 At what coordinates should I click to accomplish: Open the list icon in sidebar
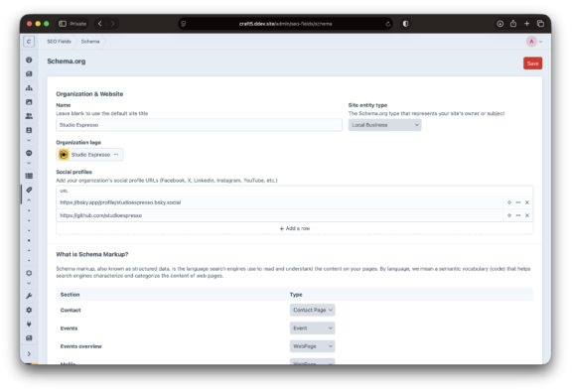tap(29, 176)
